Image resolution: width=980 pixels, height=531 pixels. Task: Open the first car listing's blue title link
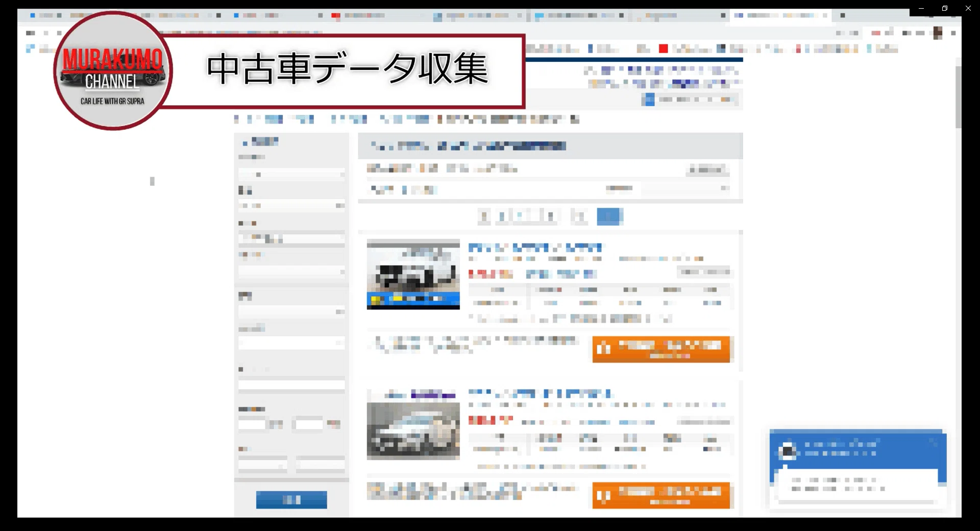(x=535, y=248)
